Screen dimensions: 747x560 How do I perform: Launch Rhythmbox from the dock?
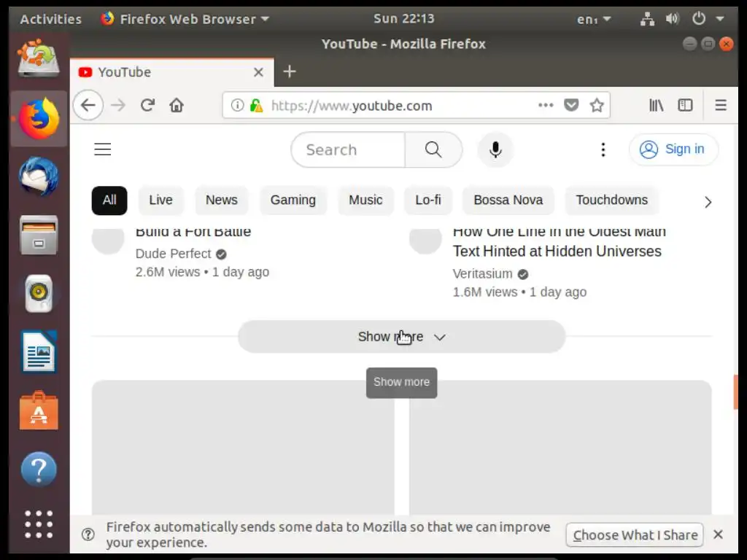[39, 293]
